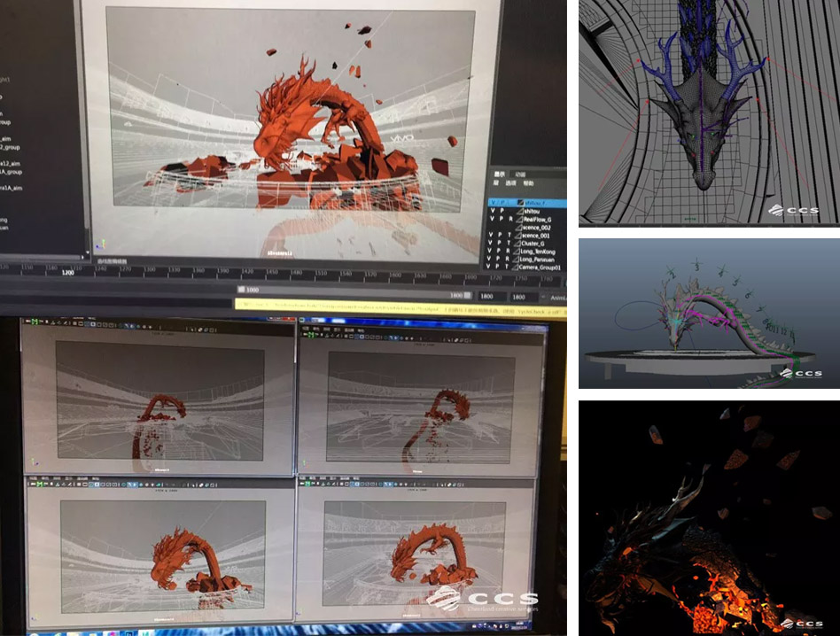Toggle visibility V of Cluster_G layer
The width and height of the screenshot is (840, 636).
point(490,243)
